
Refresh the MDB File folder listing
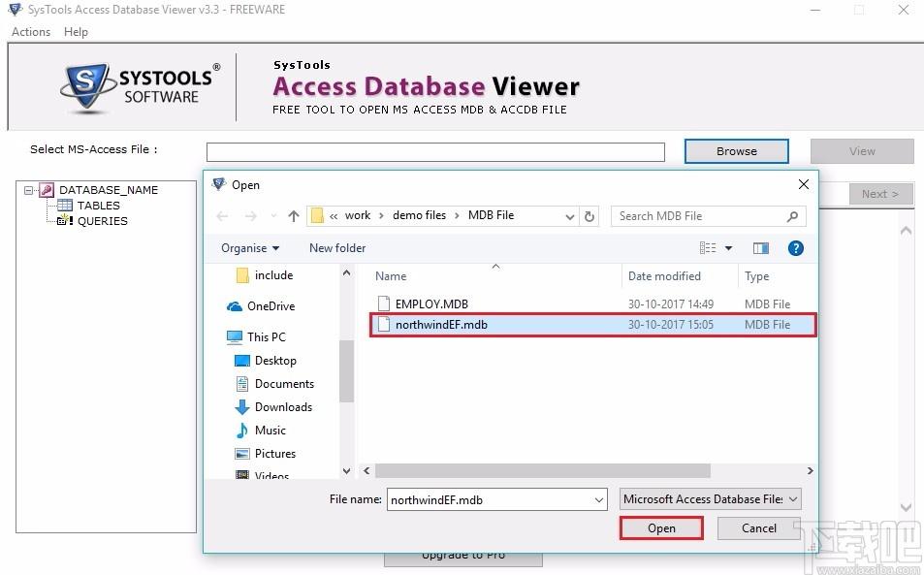tap(589, 216)
